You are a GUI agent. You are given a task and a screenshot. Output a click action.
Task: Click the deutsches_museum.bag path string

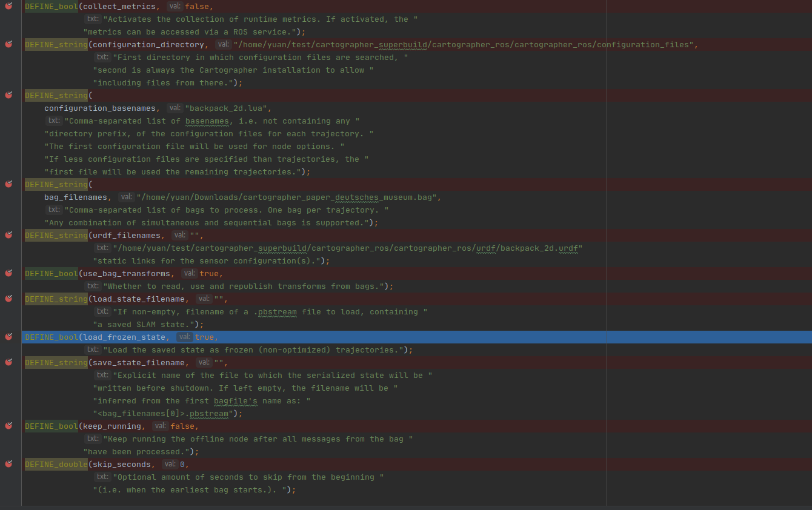coord(287,197)
